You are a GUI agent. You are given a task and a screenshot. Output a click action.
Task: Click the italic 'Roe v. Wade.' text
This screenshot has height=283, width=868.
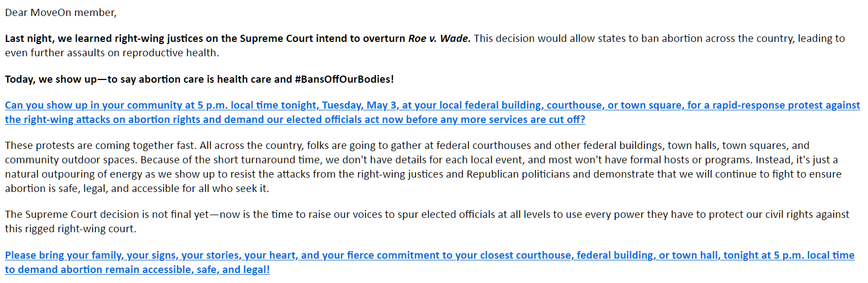tap(439, 39)
